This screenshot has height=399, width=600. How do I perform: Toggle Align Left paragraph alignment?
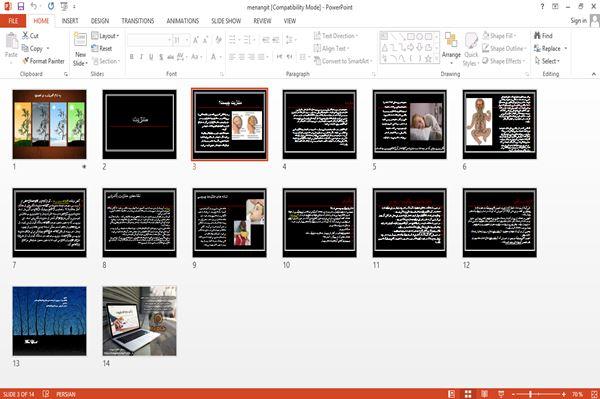(x=232, y=57)
